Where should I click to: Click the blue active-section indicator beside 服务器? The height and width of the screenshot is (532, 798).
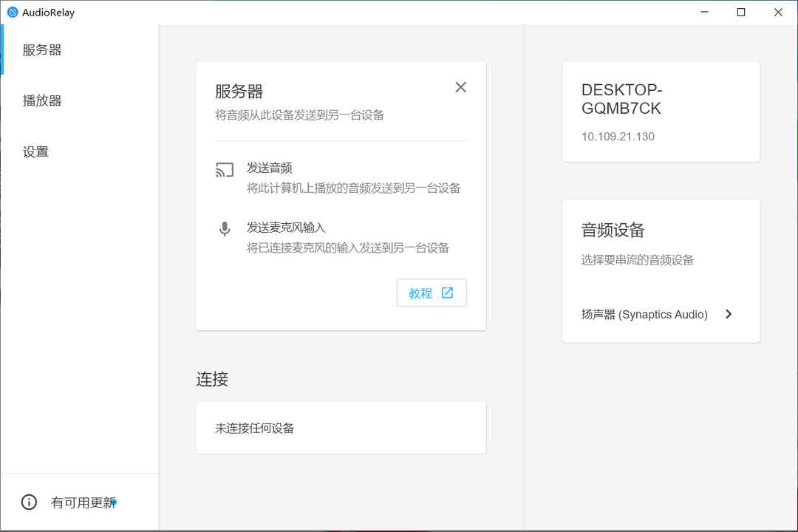click(1, 50)
